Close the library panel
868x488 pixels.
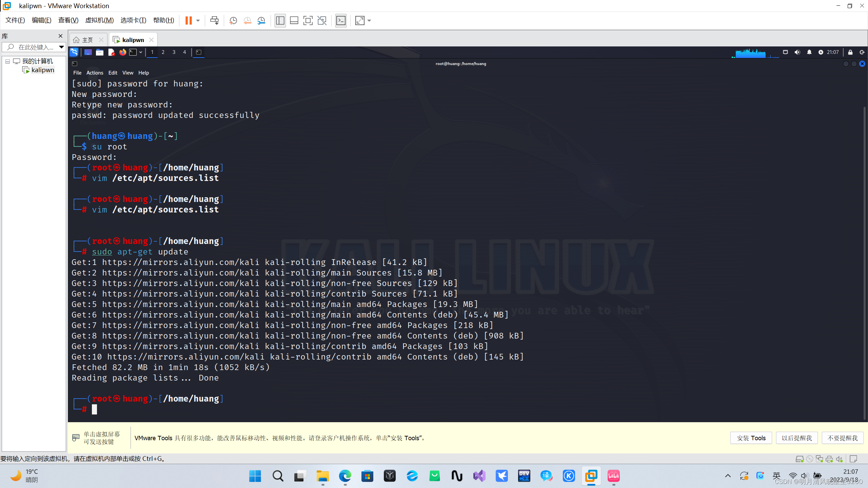point(60,36)
